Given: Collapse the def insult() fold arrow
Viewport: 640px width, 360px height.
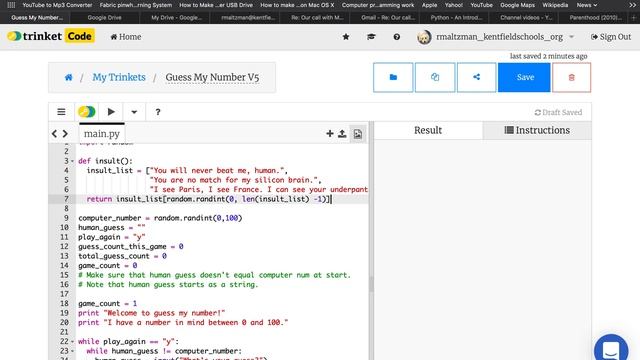Looking at the screenshot, I should (x=73, y=161).
